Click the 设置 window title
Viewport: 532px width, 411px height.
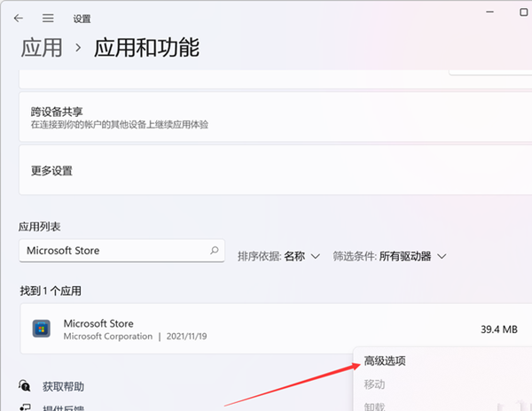(82, 19)
